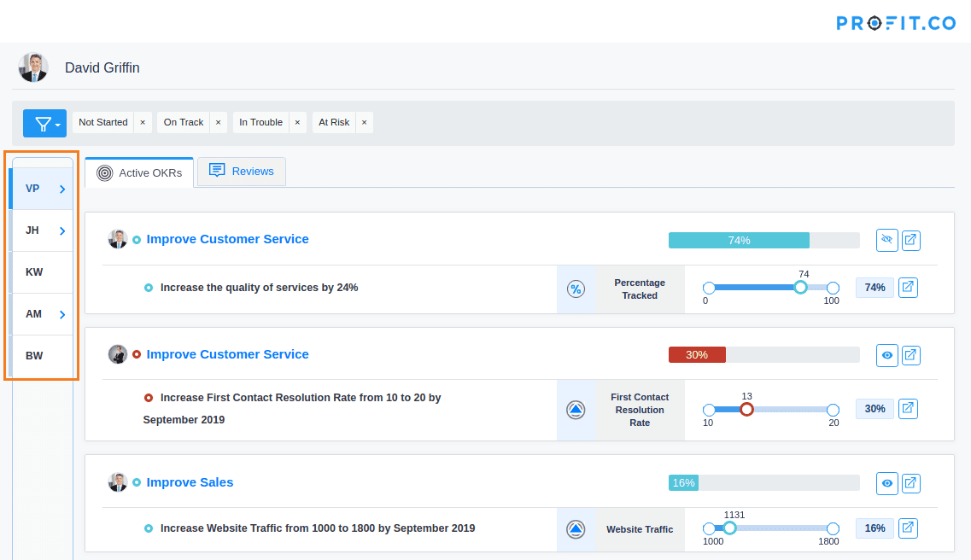
Task: Select the Active OKRs tab
Action: (x=139, y=172)
